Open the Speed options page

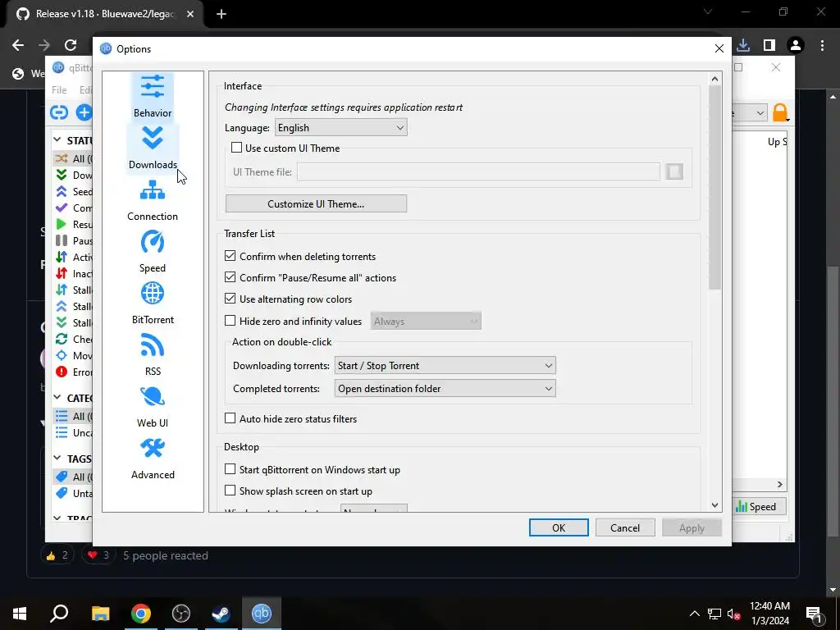pos(153,252)
